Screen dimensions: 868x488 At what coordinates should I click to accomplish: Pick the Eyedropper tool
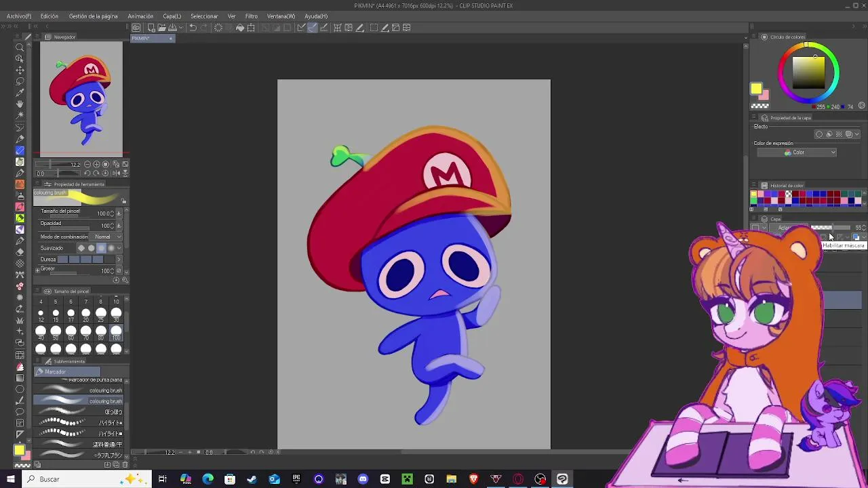[x=20, y=92]
